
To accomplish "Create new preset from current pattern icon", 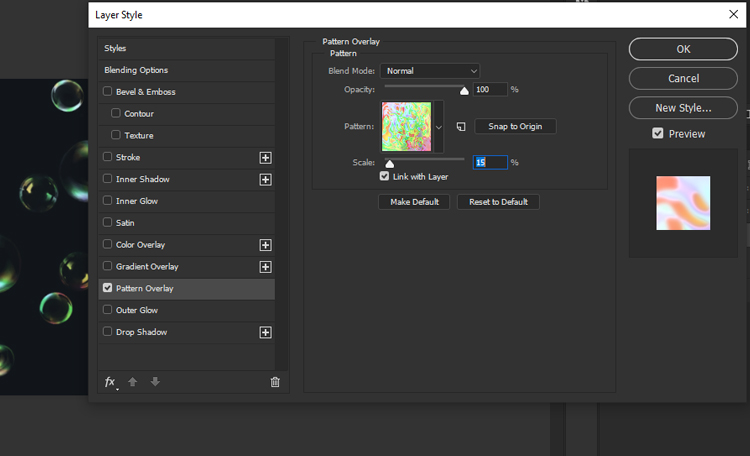I will (461, 127).
